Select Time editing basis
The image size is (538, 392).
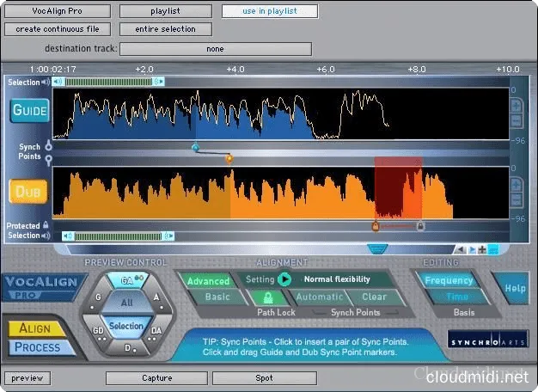coord(456,297)
